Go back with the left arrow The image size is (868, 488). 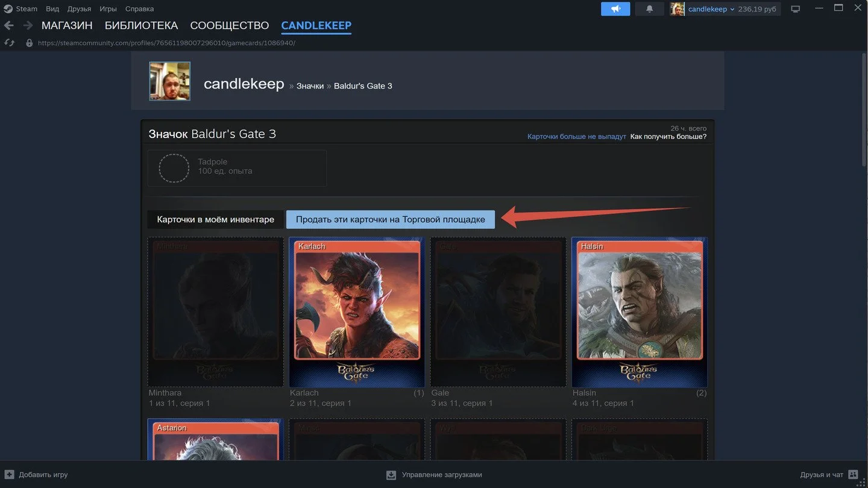pos(9,25)
